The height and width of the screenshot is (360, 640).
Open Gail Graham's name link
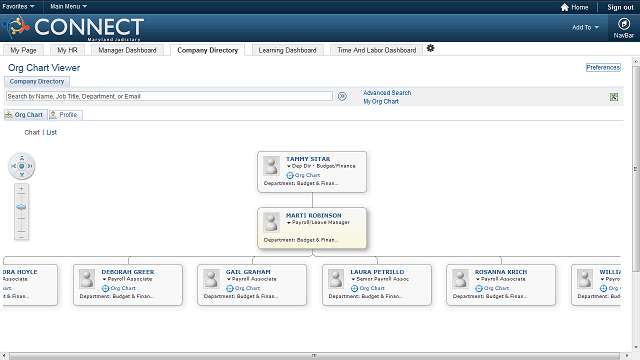point(248,272)
